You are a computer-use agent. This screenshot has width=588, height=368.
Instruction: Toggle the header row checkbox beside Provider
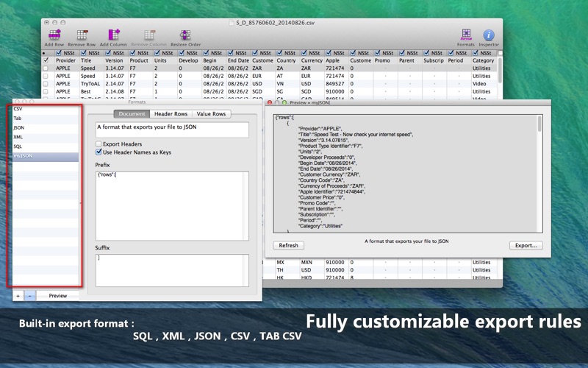(x=46, y=60)
